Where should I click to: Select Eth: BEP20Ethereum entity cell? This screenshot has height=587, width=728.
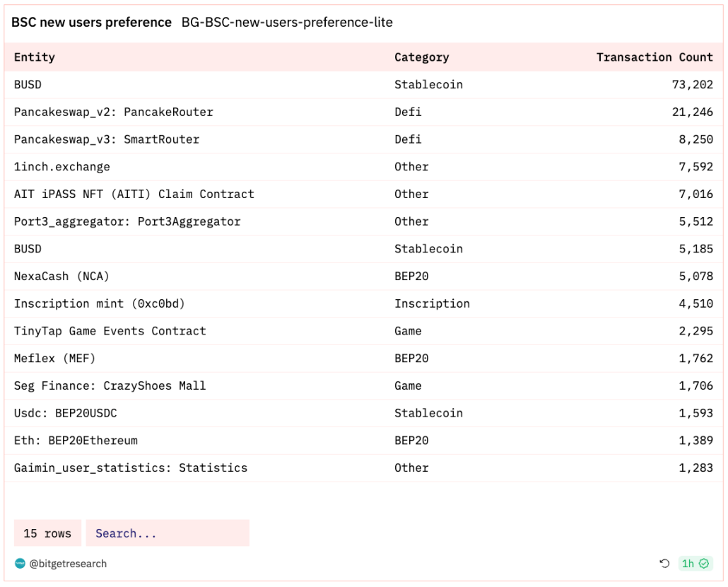pyautogui.click(x=76, y=441)
